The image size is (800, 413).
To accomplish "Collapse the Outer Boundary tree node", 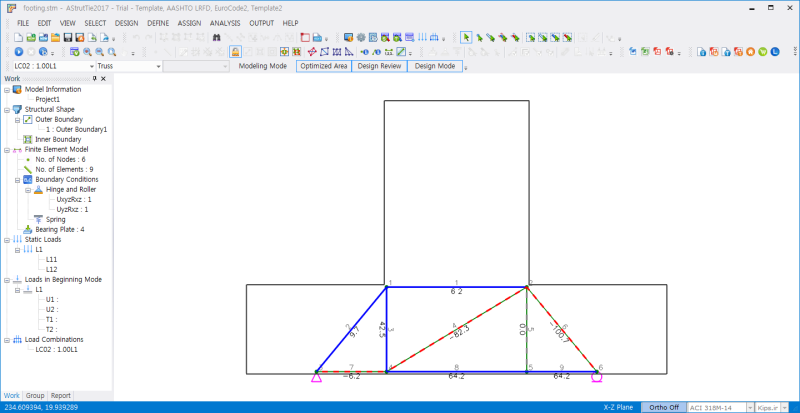I will 17,119.
